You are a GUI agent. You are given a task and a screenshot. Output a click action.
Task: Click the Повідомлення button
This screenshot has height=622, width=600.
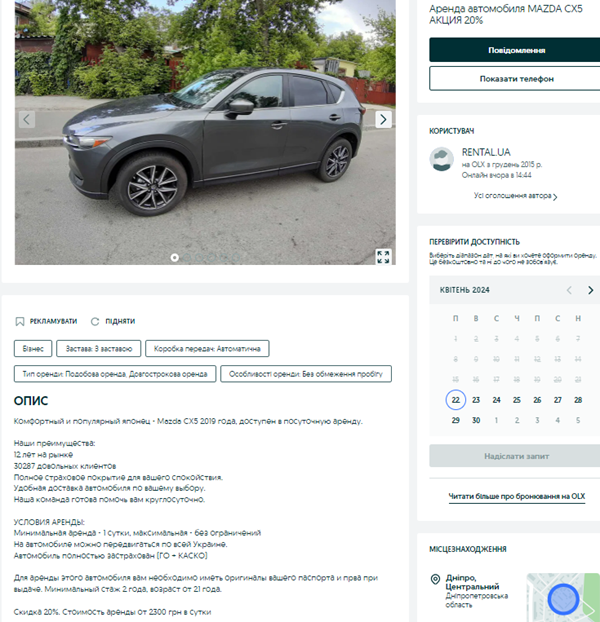[x=516, y=50]
